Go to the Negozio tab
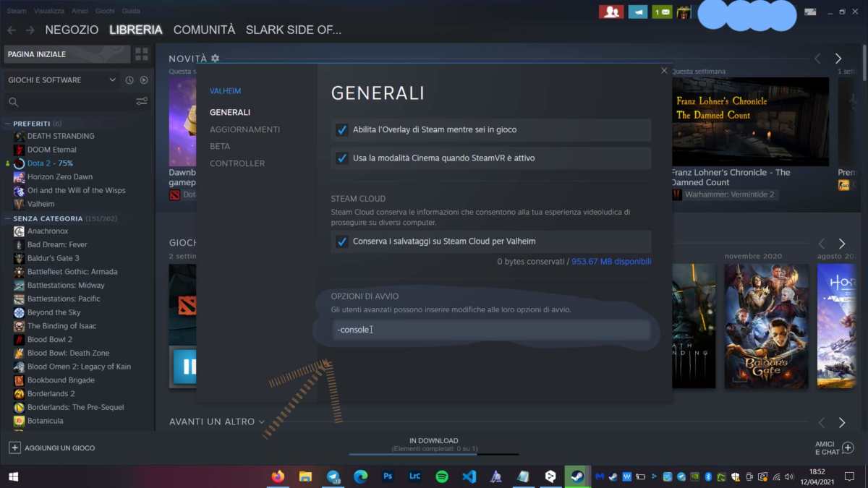The height and width of the screenshot is (488, 868). (72, 30)
